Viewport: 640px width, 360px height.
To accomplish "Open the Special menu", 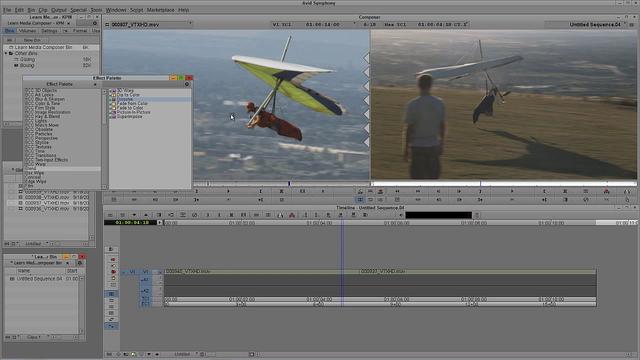I will (x=78, y=9).
